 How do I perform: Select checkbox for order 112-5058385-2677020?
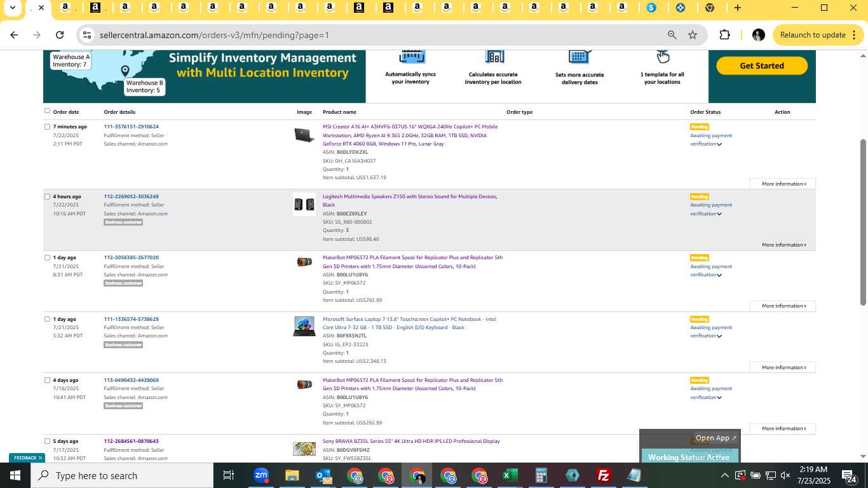pyautogui.click(x=47, y=257)
